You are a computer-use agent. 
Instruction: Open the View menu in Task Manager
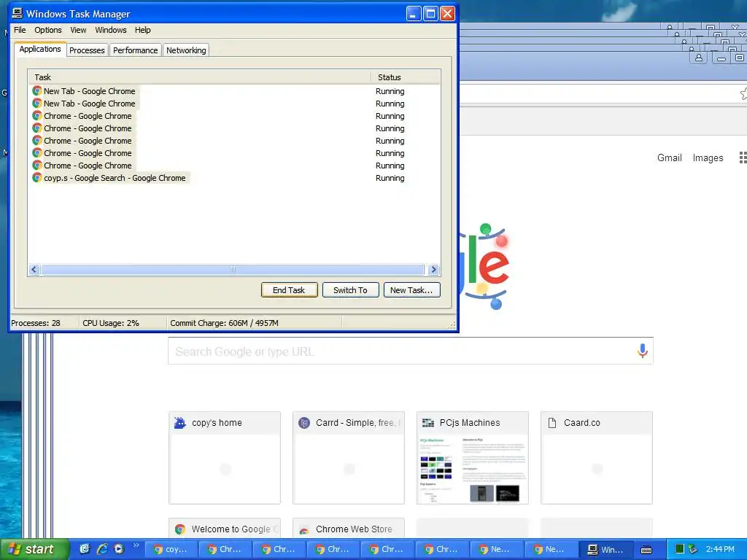pyautogui.click(x=78, y=30)
